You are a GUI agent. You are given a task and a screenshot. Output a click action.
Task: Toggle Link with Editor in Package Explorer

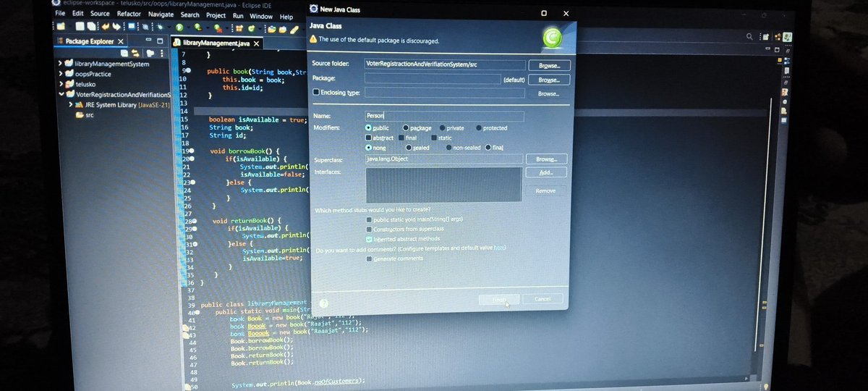pos(135,53)
